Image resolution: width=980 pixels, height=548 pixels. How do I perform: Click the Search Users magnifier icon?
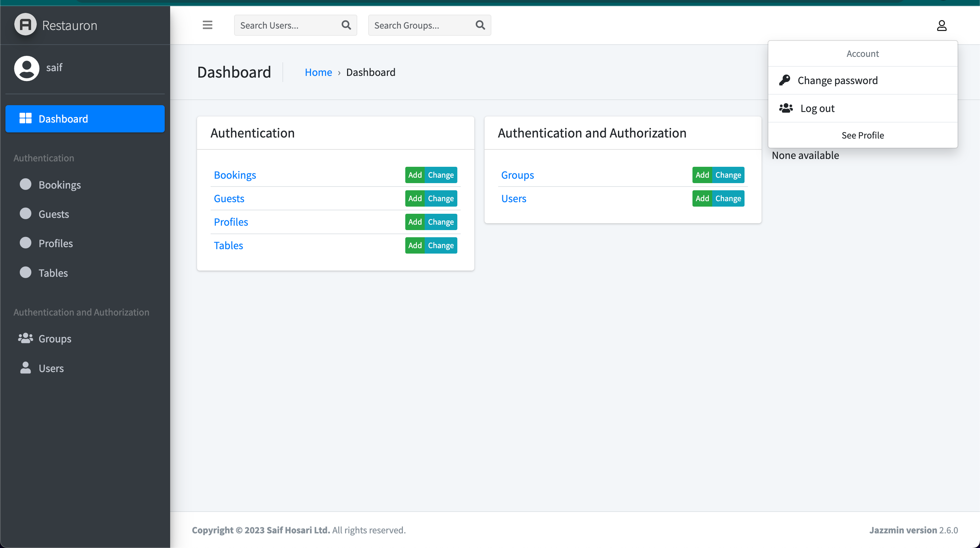346,25
